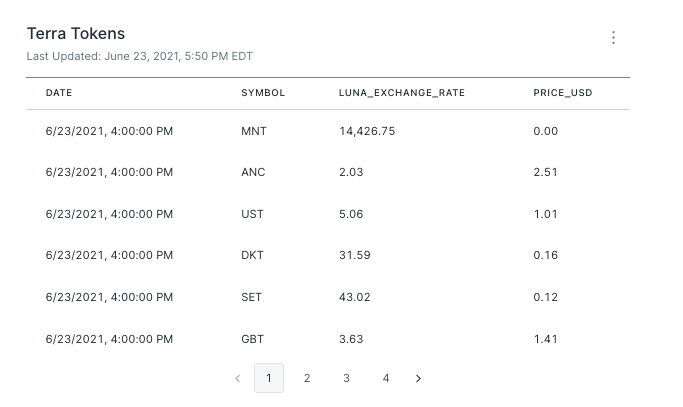Select the GBT symbol cell
Viewport: 683px width, 407px height.
[253, 339]
